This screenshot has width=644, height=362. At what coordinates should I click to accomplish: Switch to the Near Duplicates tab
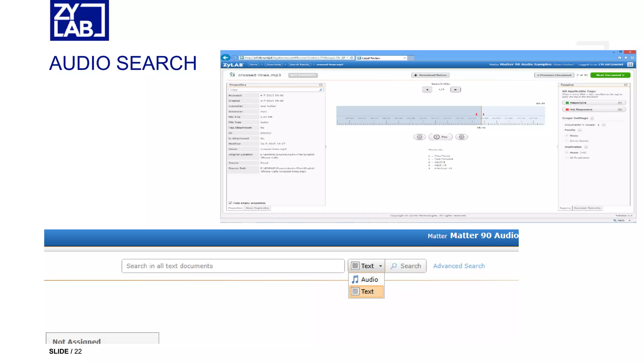tap(258, 208)
